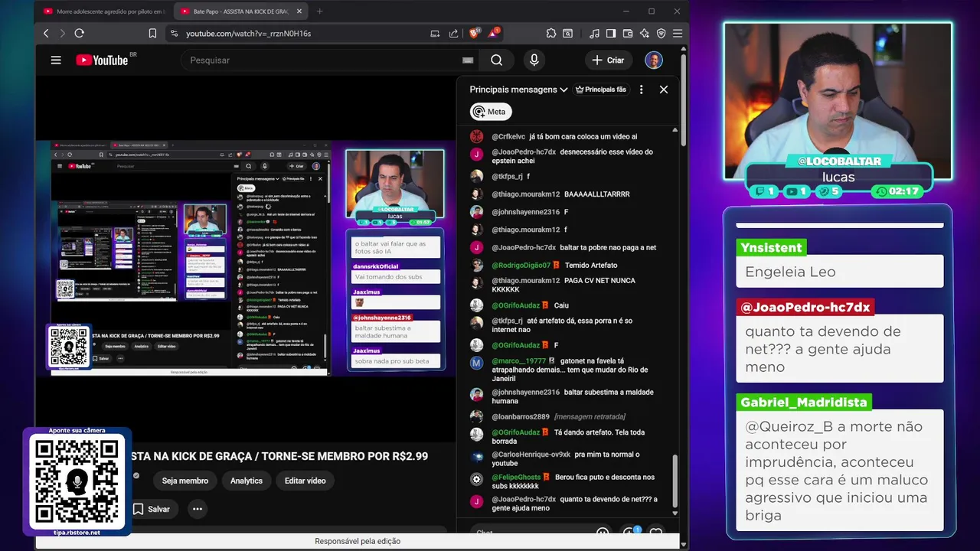Click the Temido Artefato chat message
This screenshot has height=551, width=980.
(590, 266)
